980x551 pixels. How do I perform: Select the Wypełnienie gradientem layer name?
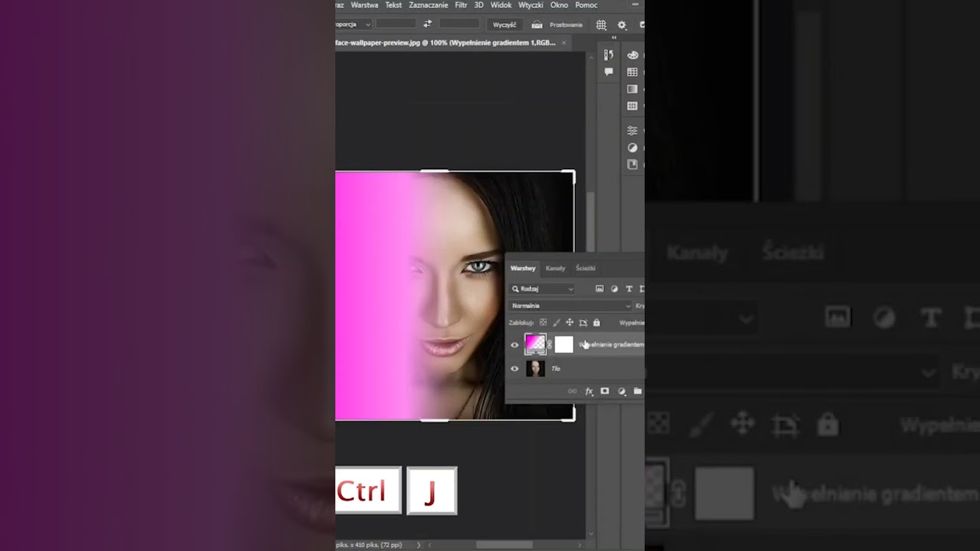[x=612, y=344]
